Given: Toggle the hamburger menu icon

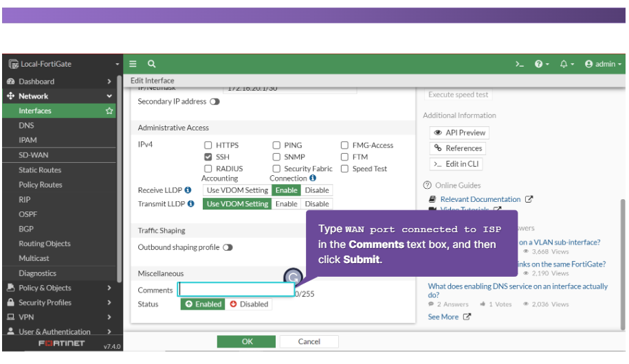Looking at the screenshot, I should [133, 64].
